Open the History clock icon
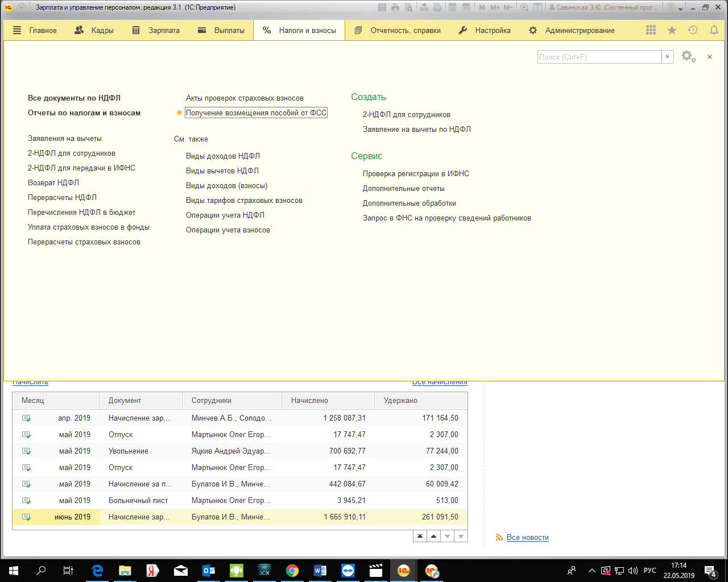Image resolution: width=728 pixels, height=582 pixels. [x=693, y=30]
